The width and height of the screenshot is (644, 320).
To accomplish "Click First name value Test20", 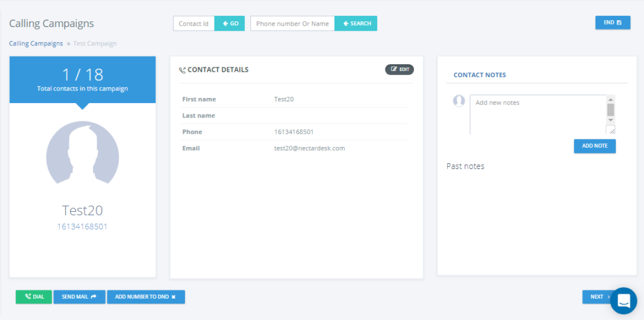I will tap(284, 99).
